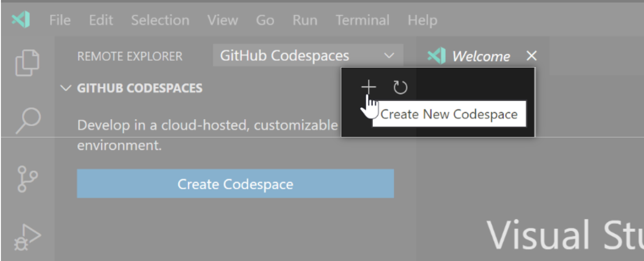
Task: Open the File menu
Action: pyautogui.click(x=60, y=20)
